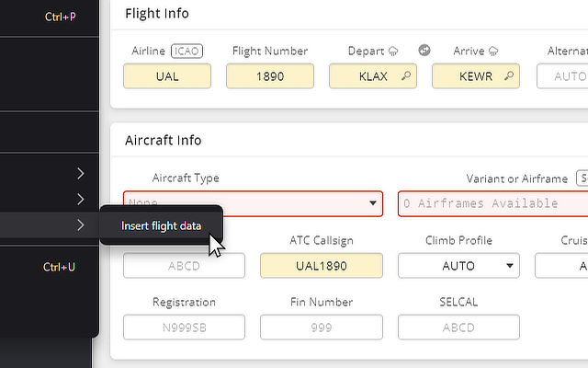This screenshot has width=588, height=368.
Task: Click the ATC Callsign field UAL1890
Action: click(321, 266)
